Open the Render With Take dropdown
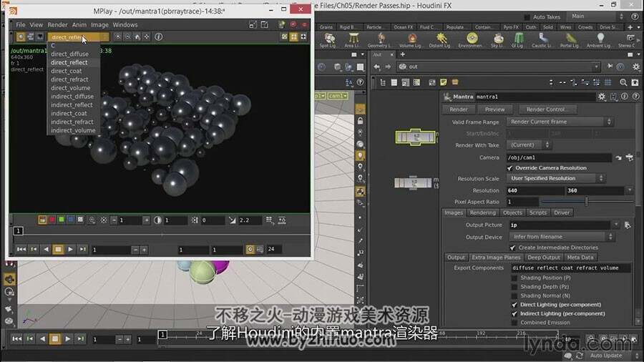Viewport: 644px width, 362px height. [x=529, y=145]
